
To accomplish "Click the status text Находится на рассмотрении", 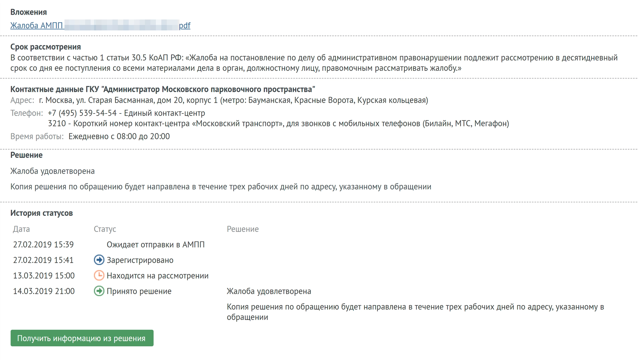I will (157, 276).
